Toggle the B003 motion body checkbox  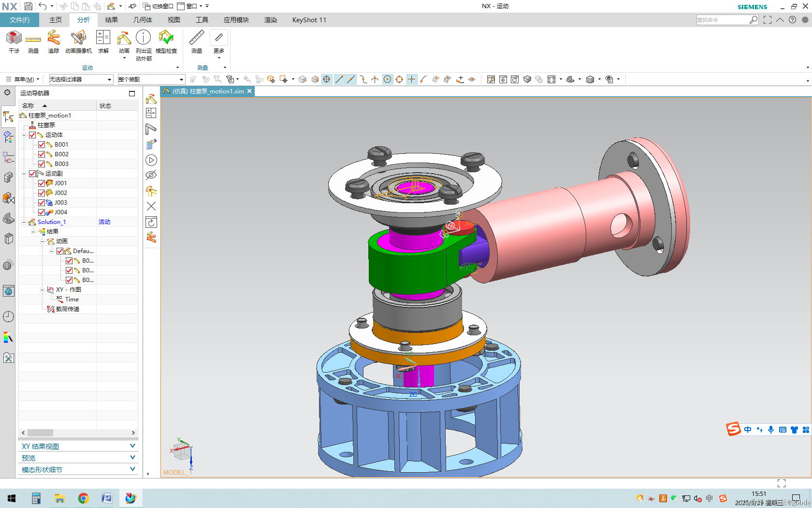click(42, 164)
